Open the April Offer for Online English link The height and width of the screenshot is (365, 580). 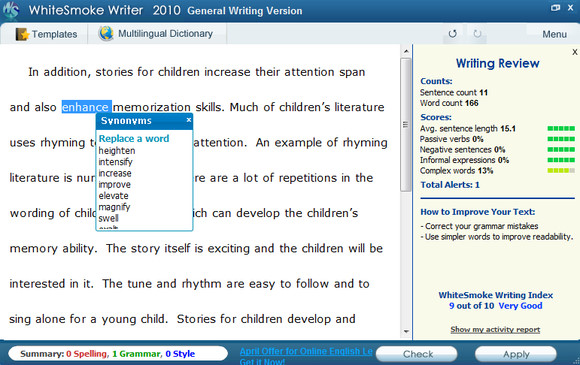[x=306, y=351]
